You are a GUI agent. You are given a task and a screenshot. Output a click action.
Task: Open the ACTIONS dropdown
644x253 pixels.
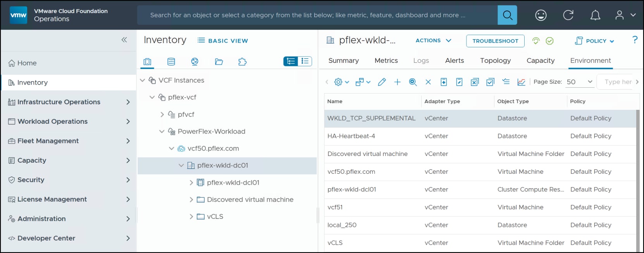click(433, 40)
